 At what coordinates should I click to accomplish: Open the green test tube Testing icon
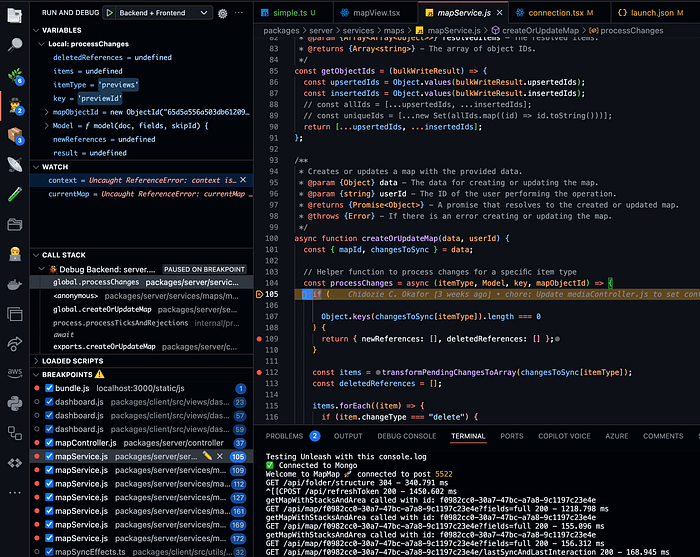coord(15,194)
